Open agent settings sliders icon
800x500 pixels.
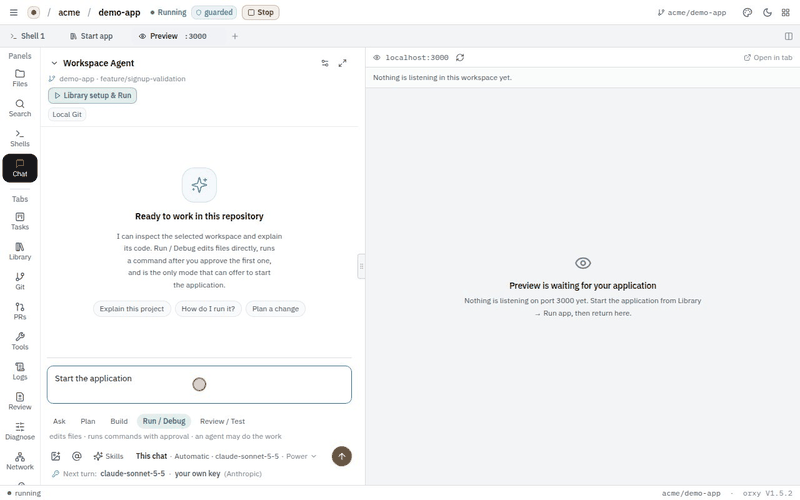325,63
